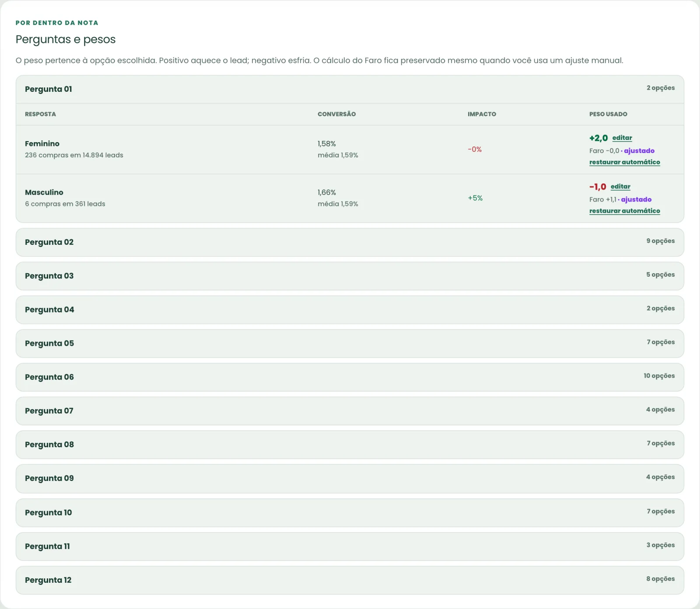Click the PESO USADO column header
This screenshot has height=609, width=700.
(x=608, y=114)
